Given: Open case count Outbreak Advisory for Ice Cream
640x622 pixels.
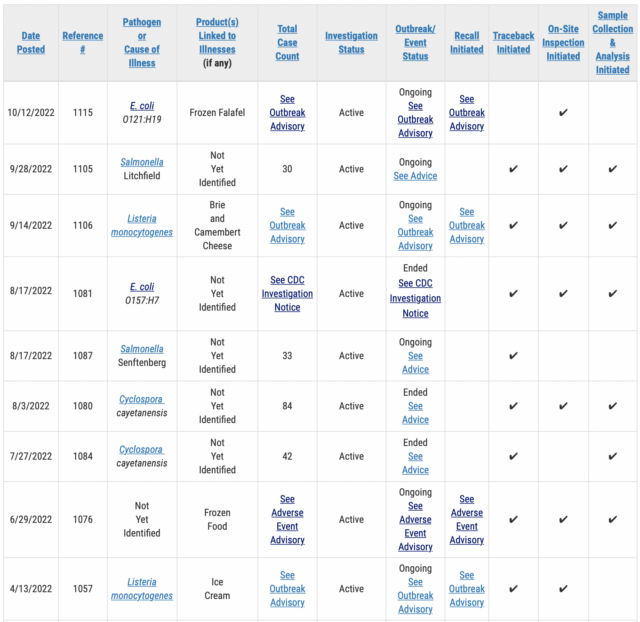Looking at the screenshot, I should coord(287,589).
